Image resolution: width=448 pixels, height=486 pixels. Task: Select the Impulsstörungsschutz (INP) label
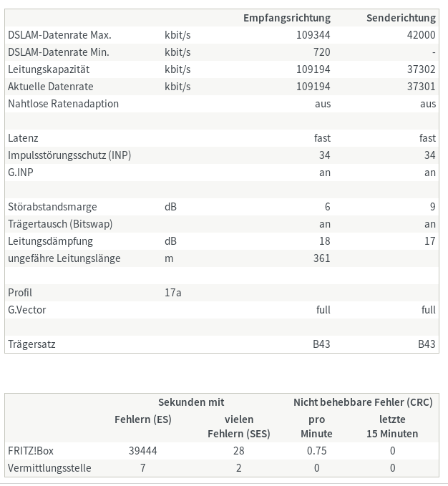(69, 155)
